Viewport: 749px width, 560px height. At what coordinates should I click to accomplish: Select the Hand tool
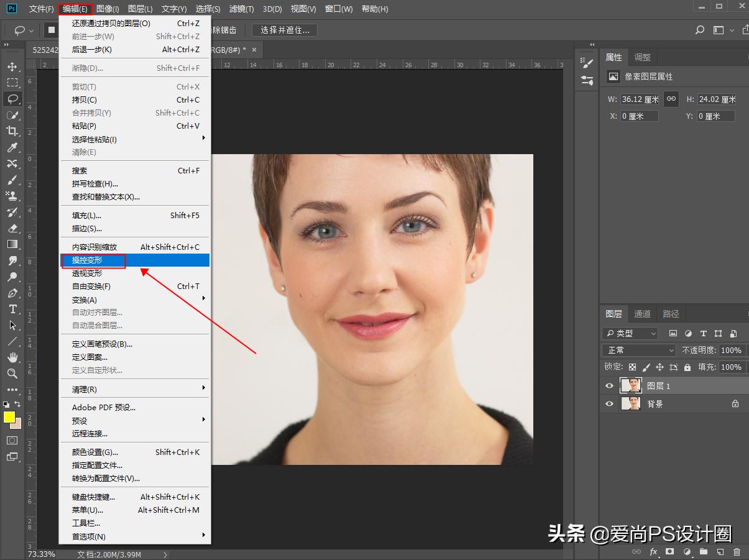point(12,357)
